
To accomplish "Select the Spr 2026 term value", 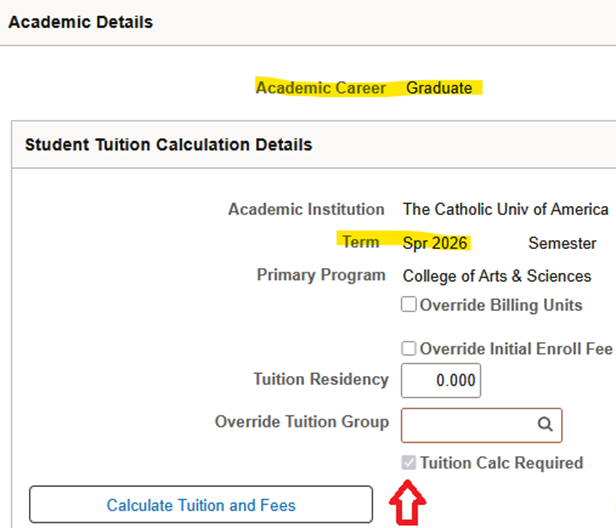I will (435, 243).
